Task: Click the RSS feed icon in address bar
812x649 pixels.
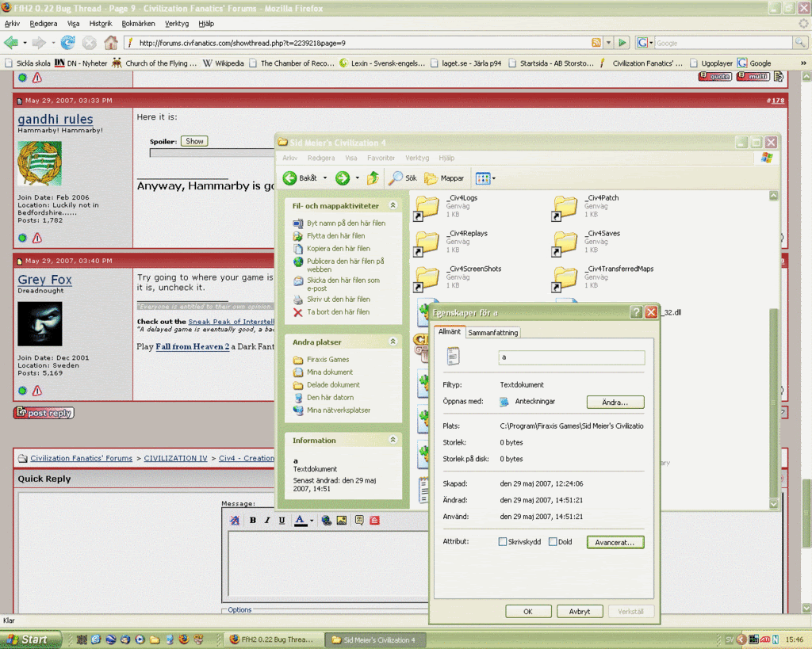Action: [596, 43]
